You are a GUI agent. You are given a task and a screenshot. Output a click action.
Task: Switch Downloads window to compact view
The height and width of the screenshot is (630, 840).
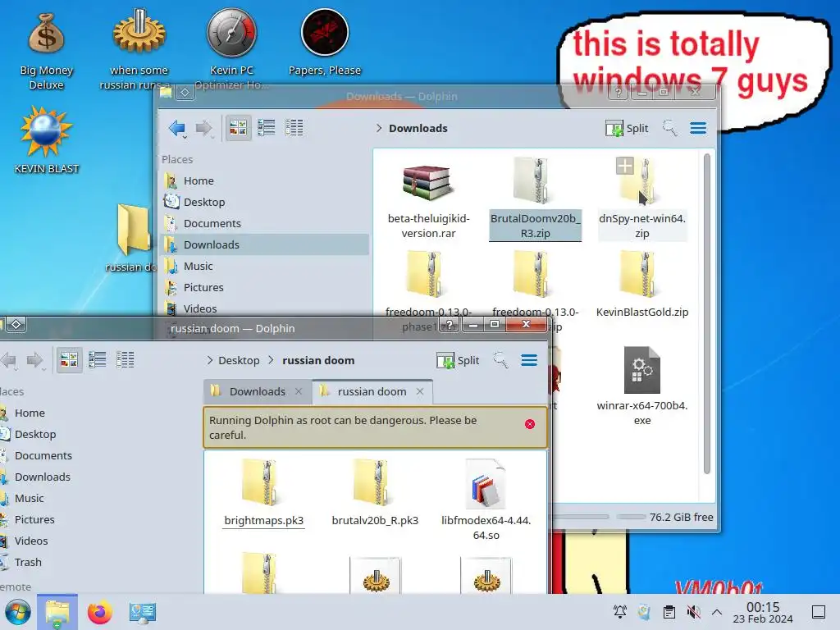click(x=267, y=128)
